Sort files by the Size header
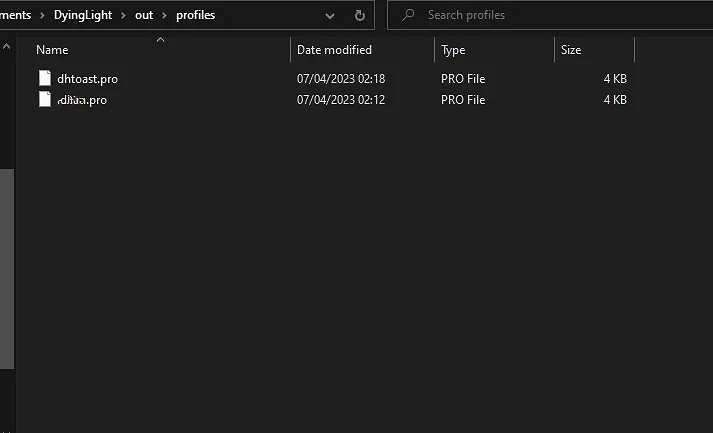The image size is (713, 433). point(571,50)
